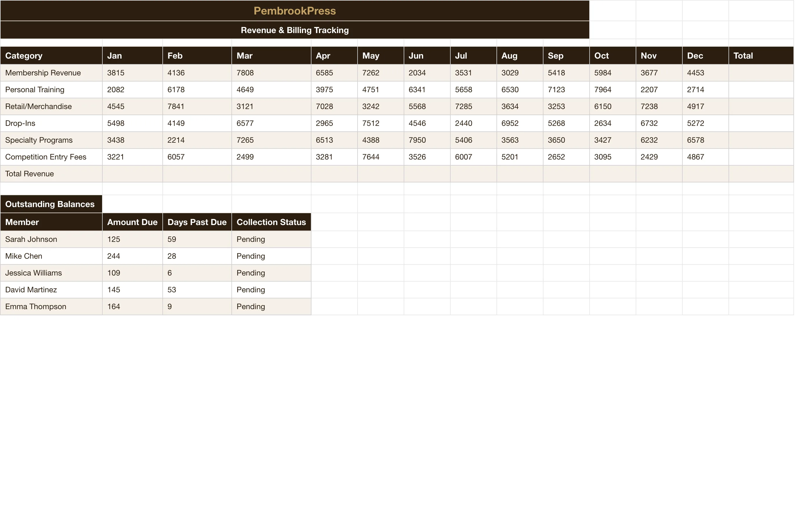Screen dimensions: 812x522
Task: Select the Drop-Ins row label
Action: click(51, 123)
